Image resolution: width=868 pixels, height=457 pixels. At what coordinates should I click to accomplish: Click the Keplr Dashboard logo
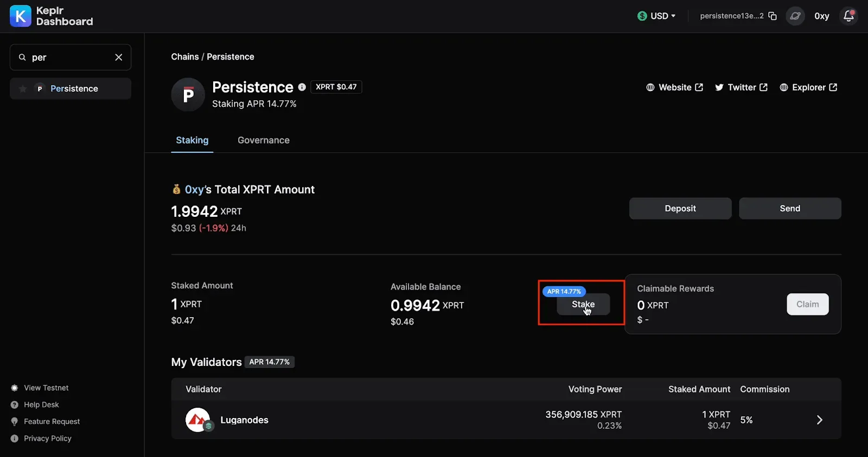(x=52, y=16)
